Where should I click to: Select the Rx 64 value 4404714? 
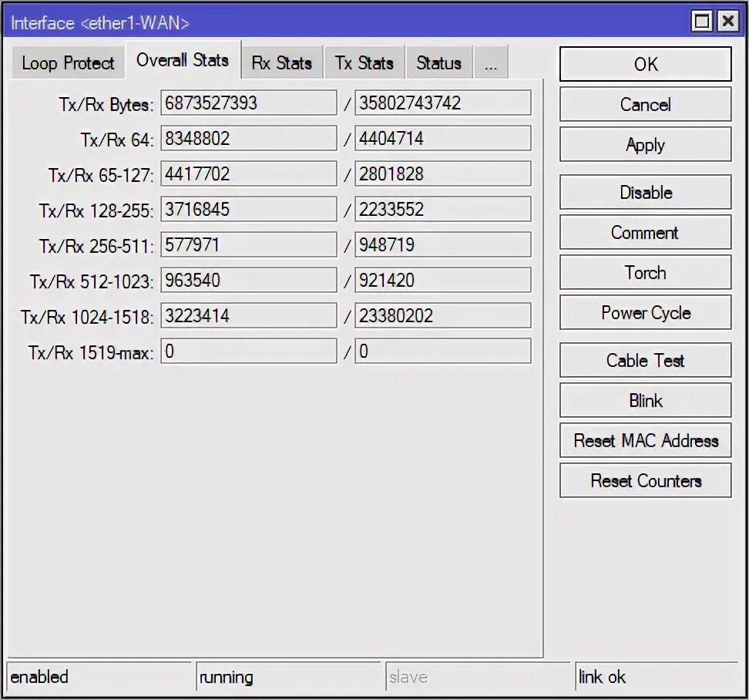coord(443,138)
